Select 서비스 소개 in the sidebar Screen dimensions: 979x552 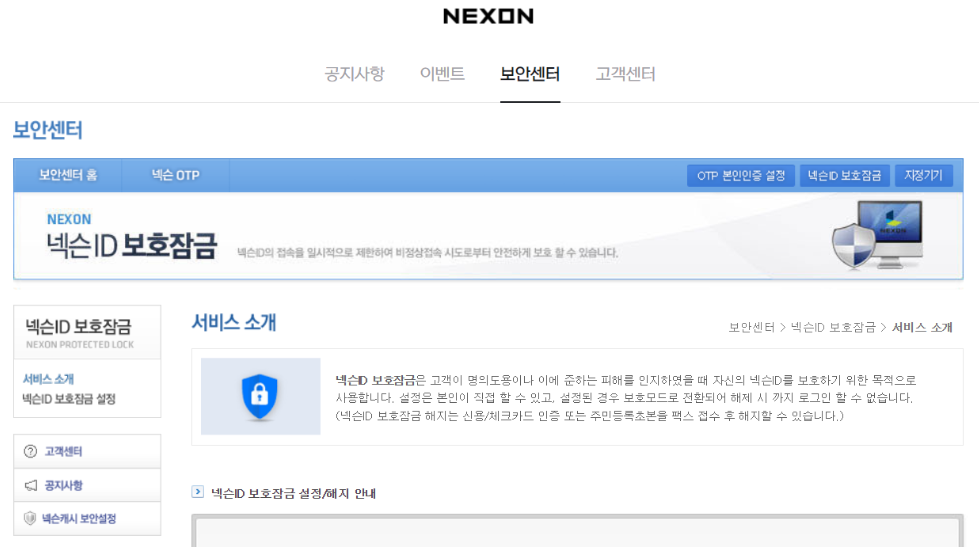[x=49, y=379]
